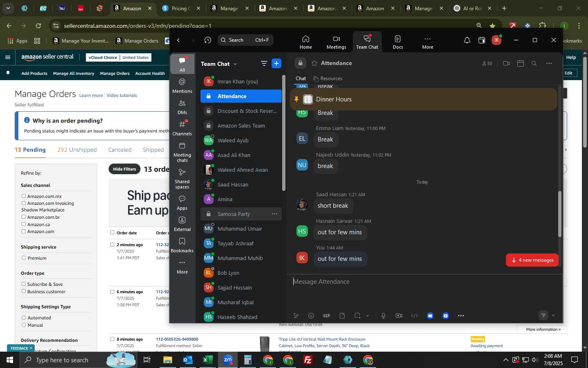Open text formatting pen icon
588x368 pixels.
[x=296, y=316]
